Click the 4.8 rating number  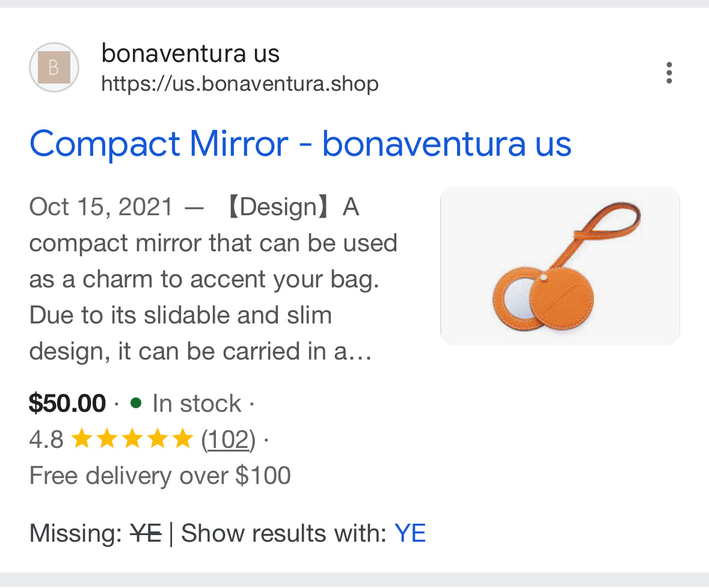point(46,440)
